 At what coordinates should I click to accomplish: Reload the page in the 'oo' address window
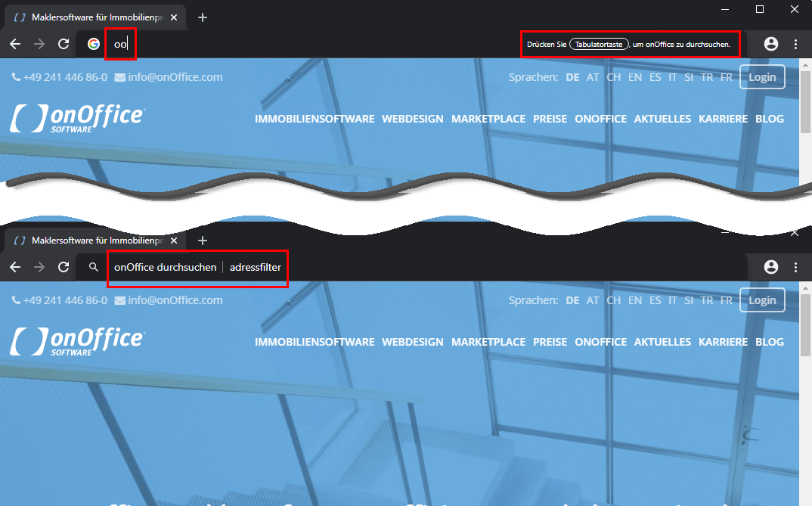pos(64,44)
